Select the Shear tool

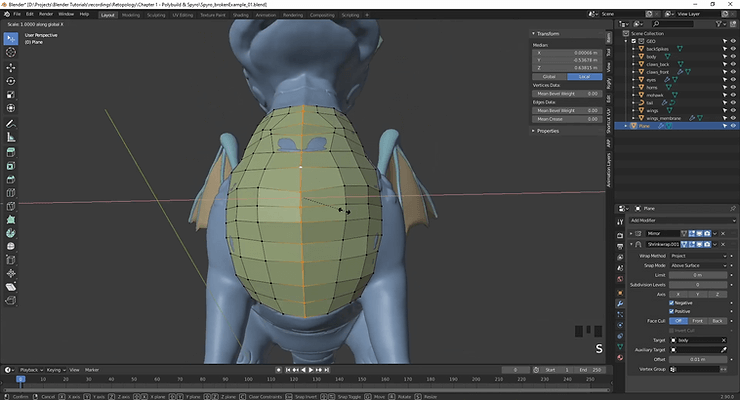[11, 287]
